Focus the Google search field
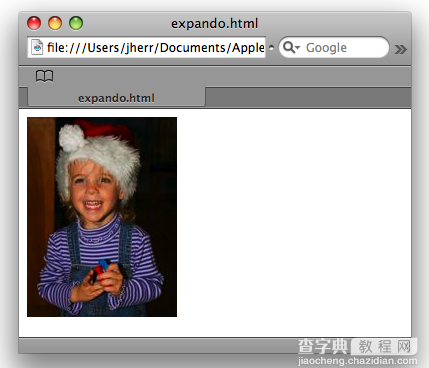Viewport: 429px width, 368px height. tap(334, 47)
